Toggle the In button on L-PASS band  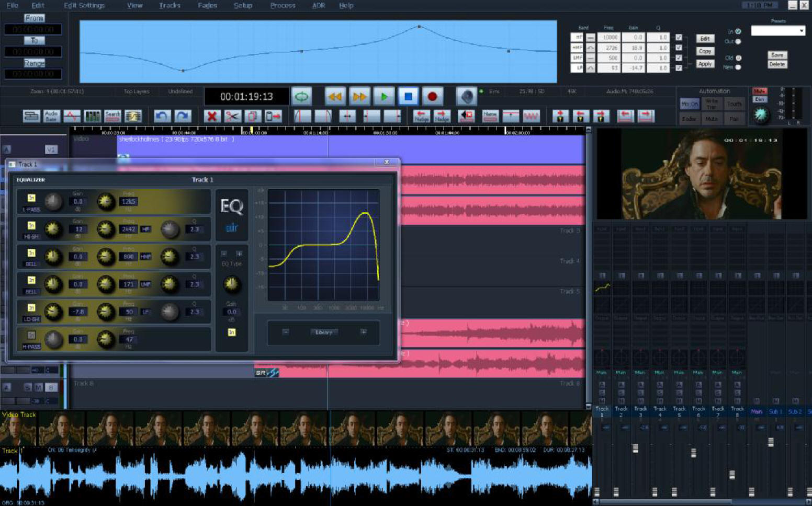(x=31, y=198)
